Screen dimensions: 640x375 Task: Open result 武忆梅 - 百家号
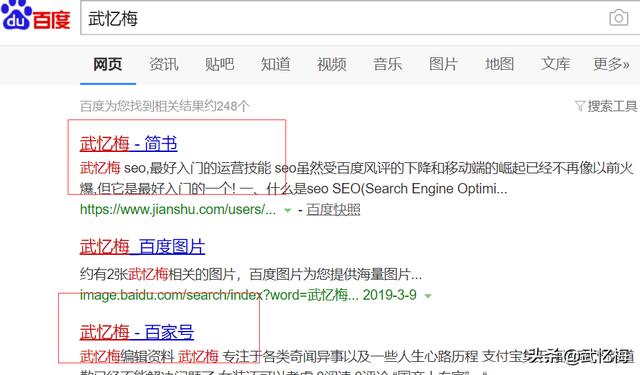[x=137, y=332]
